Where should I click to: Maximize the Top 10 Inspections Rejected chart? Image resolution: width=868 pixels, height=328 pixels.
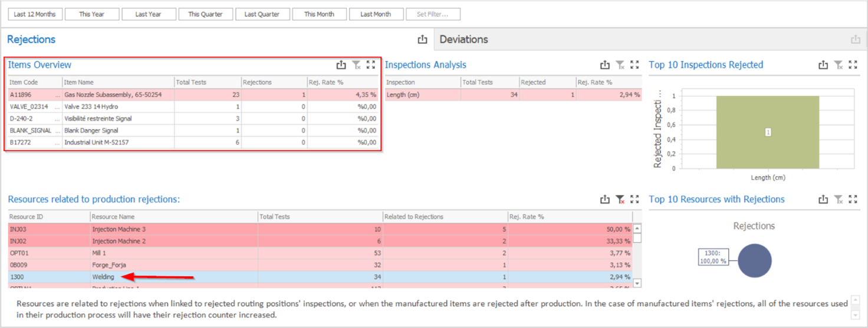(853, 65)
